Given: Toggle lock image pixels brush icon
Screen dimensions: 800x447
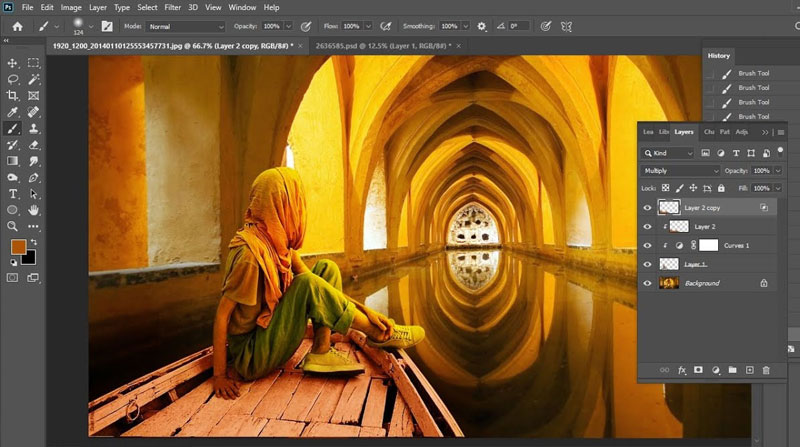Looking at the screenshot, I should pyautogui.click(x=679, y=188).
